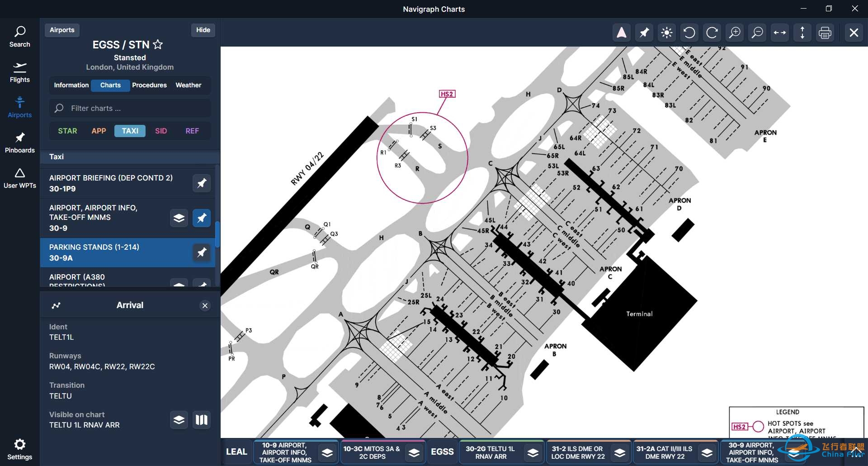Toggle overlay layers for 30-9 Airport chart
The width and height of the screenshot is (868, 466).
(179, 218)
